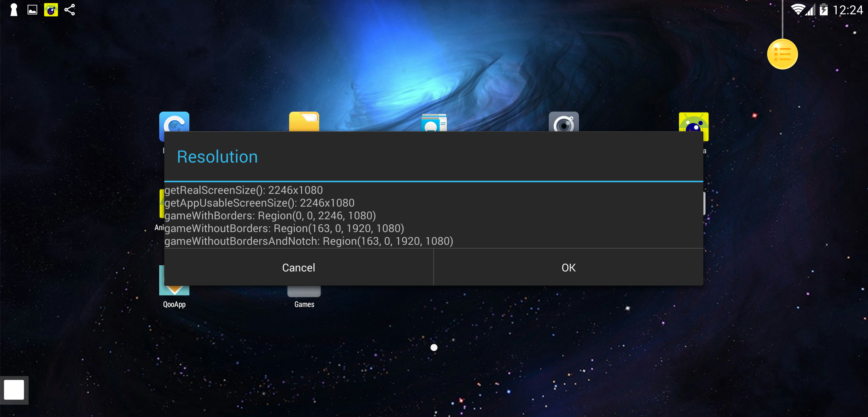Tap the yellow app notification icon
Image resolution: width=868 pixels, height=417 pixels.
[x=51, y=10]
